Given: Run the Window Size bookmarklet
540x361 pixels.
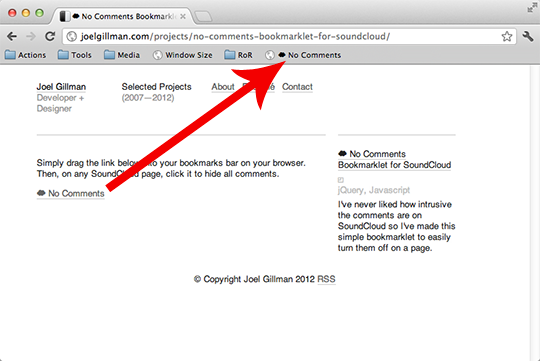Looking at the screenshot, I should [x=183, y=55].
